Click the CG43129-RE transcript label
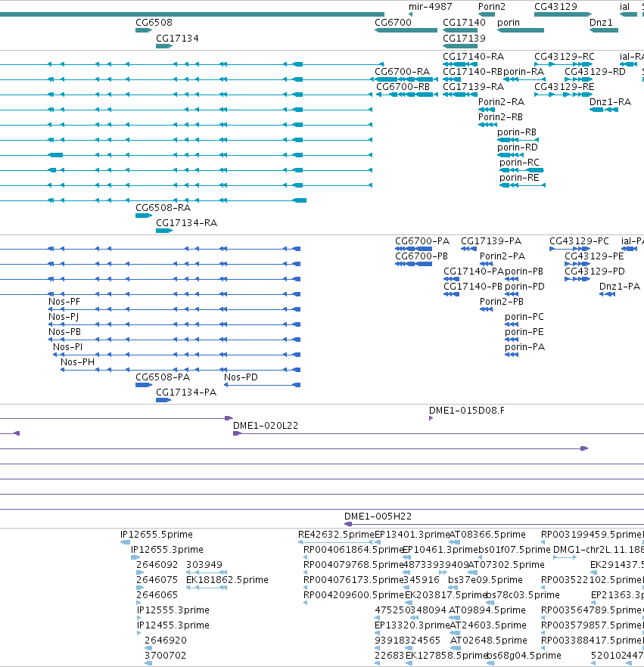Screen dimensions: 644x667 pos(565,87)
